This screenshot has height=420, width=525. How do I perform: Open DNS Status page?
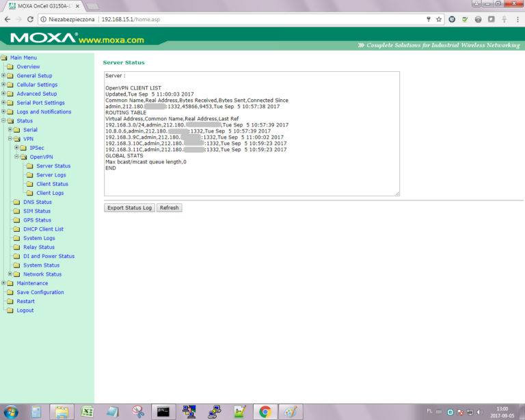[38, 202]
